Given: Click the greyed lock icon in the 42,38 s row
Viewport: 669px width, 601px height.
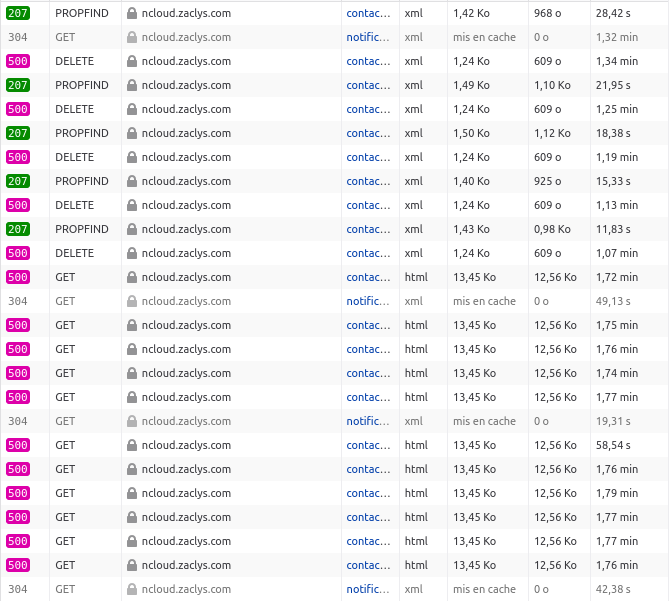Looking at the screenshot, I should [x=132, y=589].
